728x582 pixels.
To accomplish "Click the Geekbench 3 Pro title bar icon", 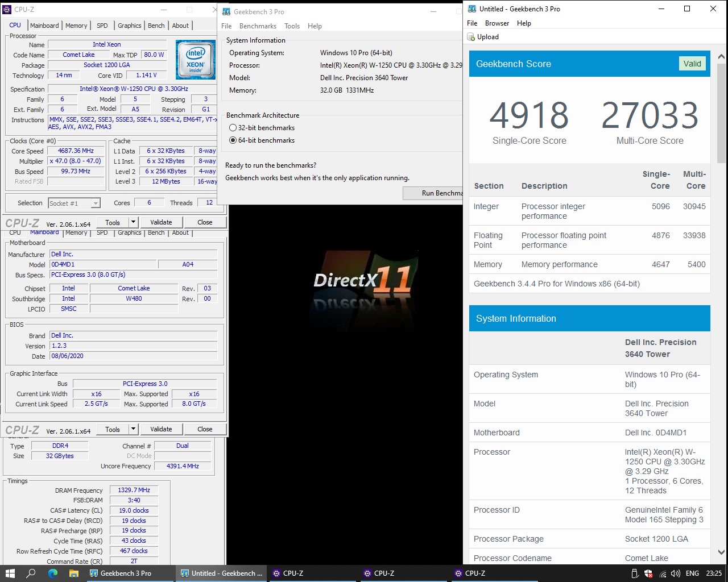I will point(226,11).
